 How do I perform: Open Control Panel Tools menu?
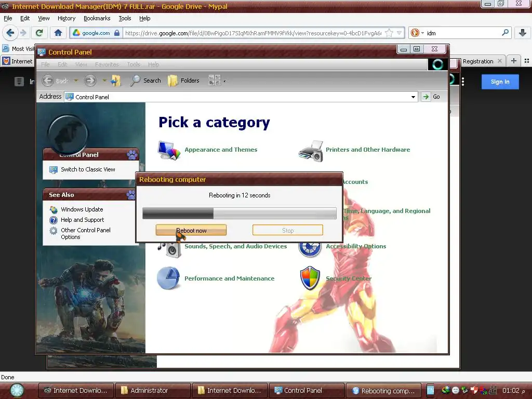click(134, 64)
